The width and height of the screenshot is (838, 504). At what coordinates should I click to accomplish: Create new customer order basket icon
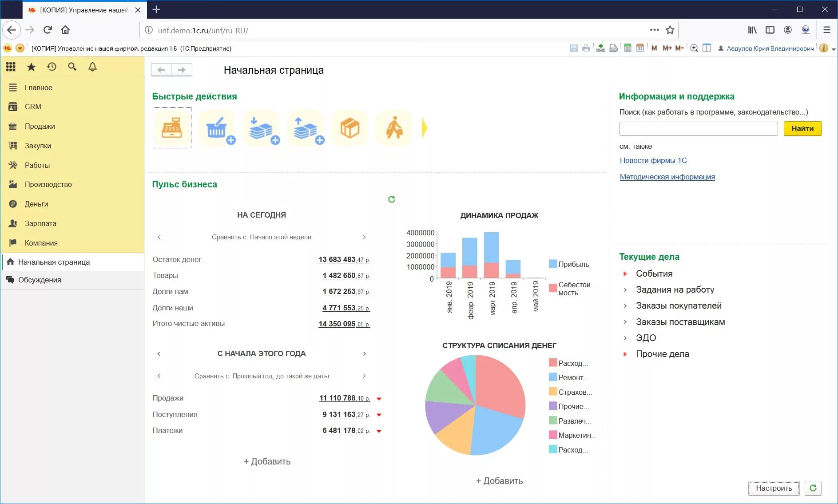coord(217,128)
